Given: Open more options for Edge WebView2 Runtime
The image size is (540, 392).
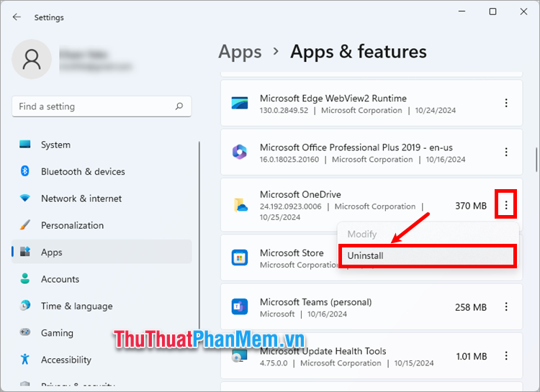Looking at the screenshot, I should [x=506, y=103].
